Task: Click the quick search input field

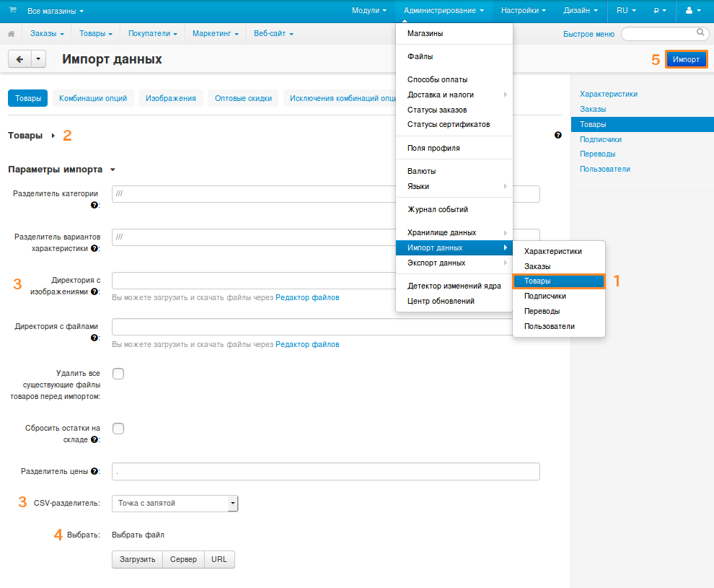Action: click(664, 34)
